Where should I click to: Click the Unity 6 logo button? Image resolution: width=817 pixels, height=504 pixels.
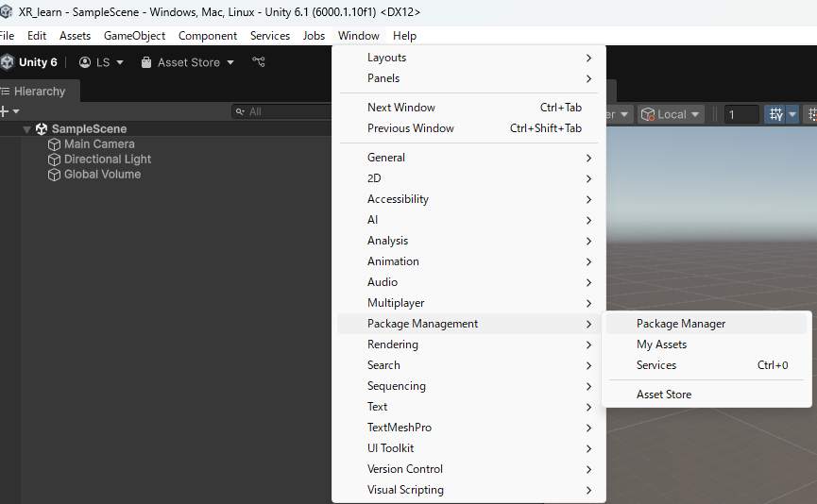[x=28, y=62]
